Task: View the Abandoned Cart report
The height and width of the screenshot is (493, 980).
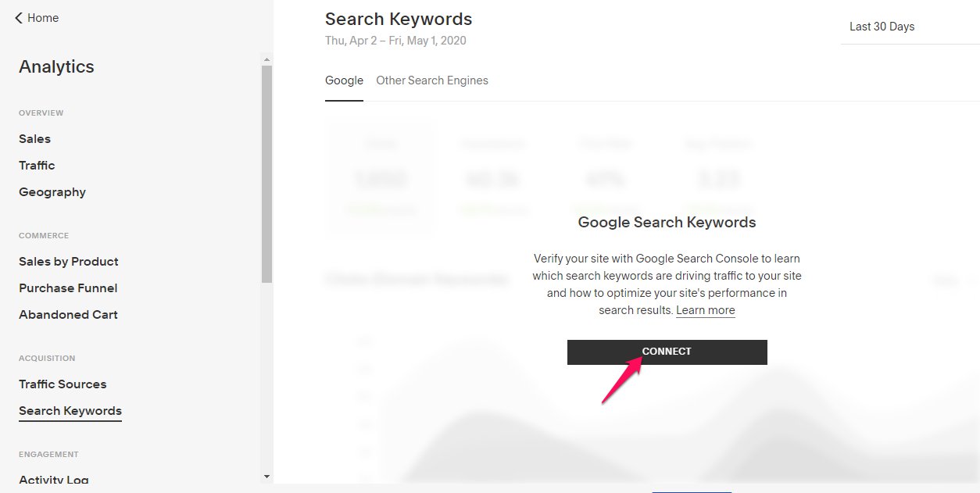Action: point(68,315)
